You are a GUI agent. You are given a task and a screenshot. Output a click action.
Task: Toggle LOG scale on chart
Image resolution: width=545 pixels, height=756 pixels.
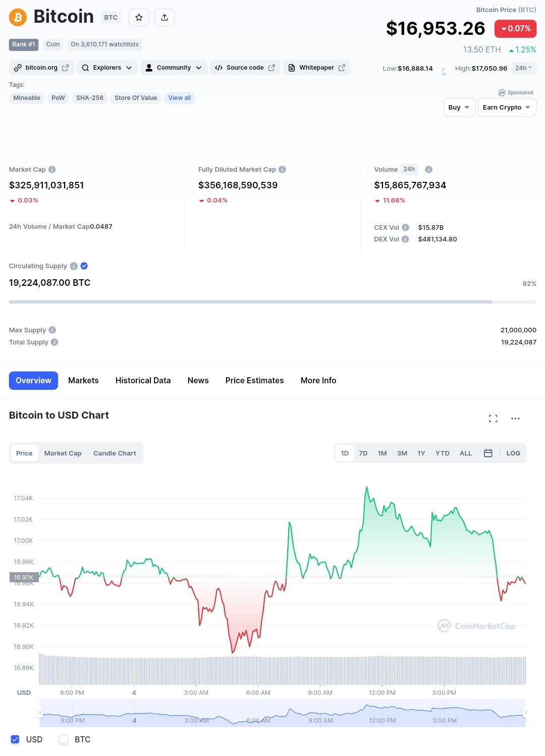(x=513, y=453)
